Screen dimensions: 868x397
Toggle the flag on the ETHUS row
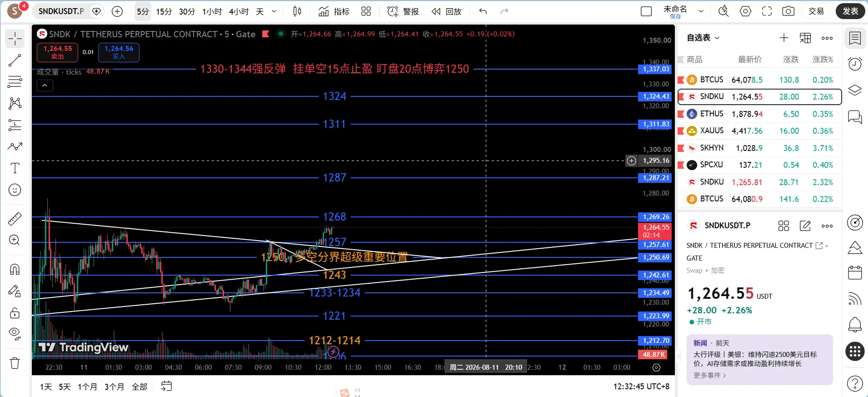point(681,114)
